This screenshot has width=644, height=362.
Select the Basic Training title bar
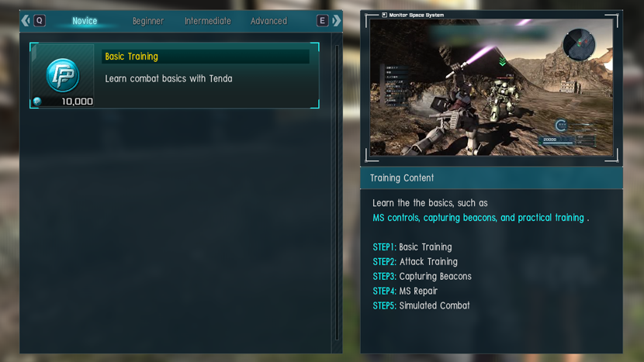point(206,57)
